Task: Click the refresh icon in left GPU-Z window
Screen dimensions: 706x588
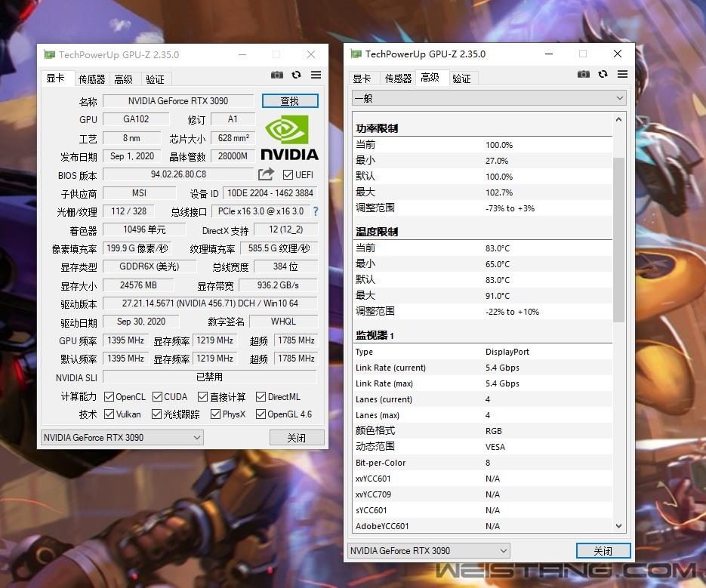Action: [296, 75]
